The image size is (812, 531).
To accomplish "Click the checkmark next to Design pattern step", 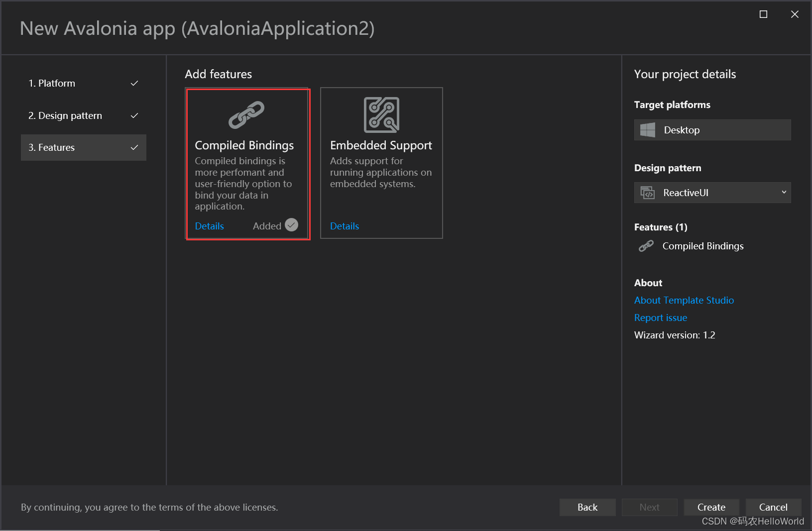I will pyautogui.click(x=134, y=115).
